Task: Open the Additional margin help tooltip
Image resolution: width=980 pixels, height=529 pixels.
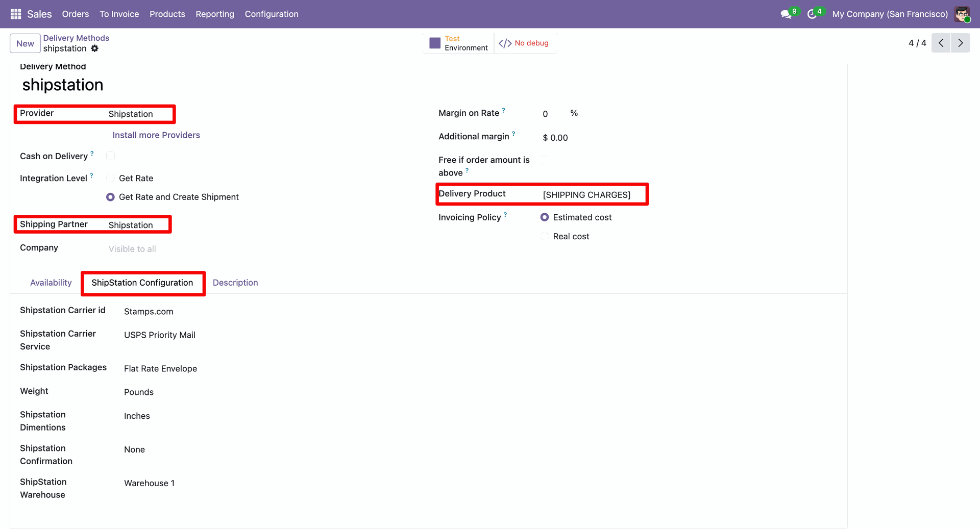Action: [513, 134]
